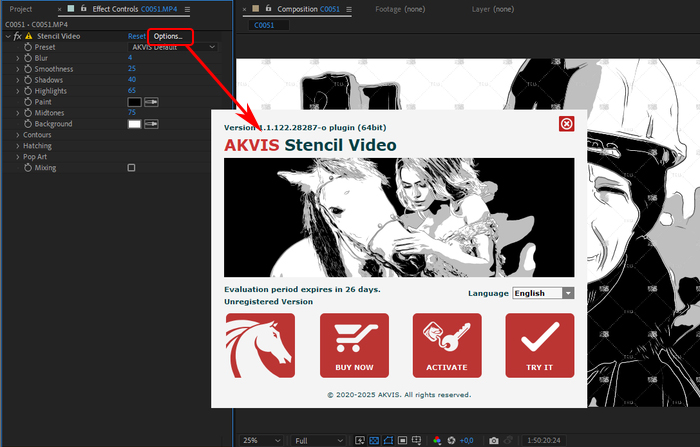
Task: Open the Composition panel menu icon
Action: (x=349, y=9)
